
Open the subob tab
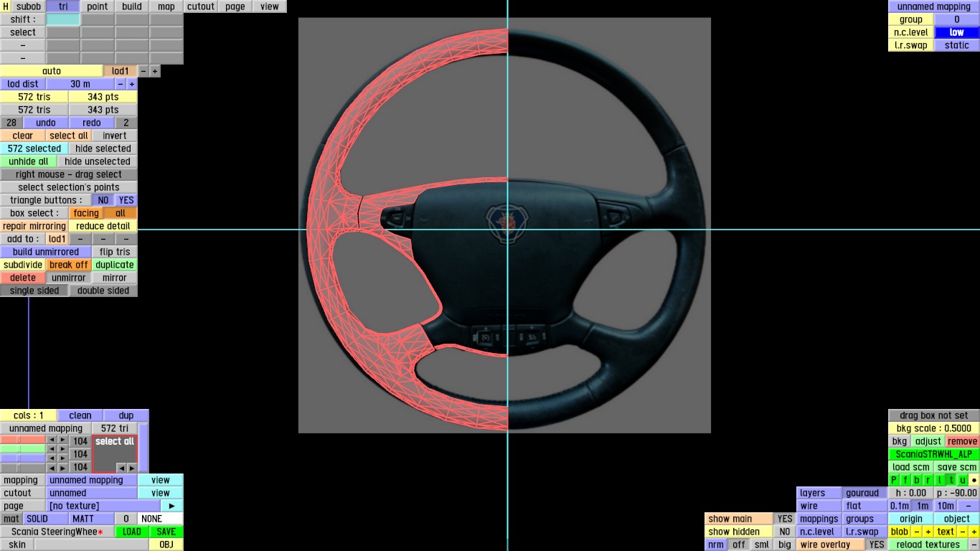(x=29, y=6)
